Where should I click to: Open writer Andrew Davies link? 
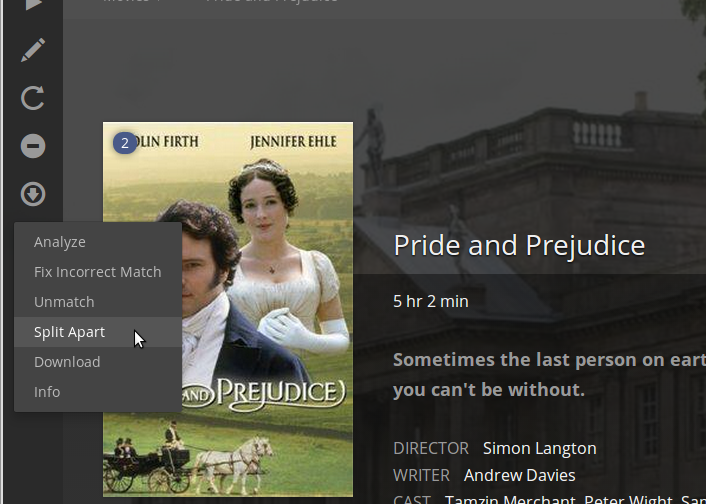[520, 475]
